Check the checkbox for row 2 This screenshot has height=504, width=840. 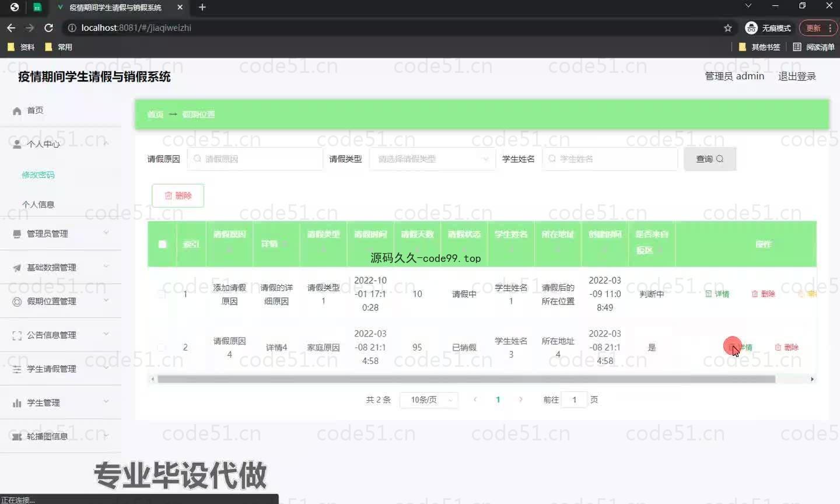click(162, 347)
